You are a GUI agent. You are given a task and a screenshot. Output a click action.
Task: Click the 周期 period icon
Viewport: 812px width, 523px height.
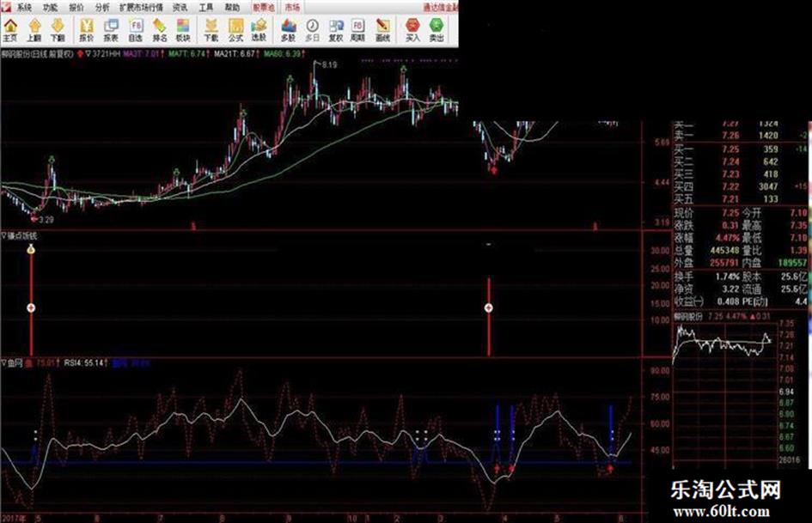tap(357, 30)
